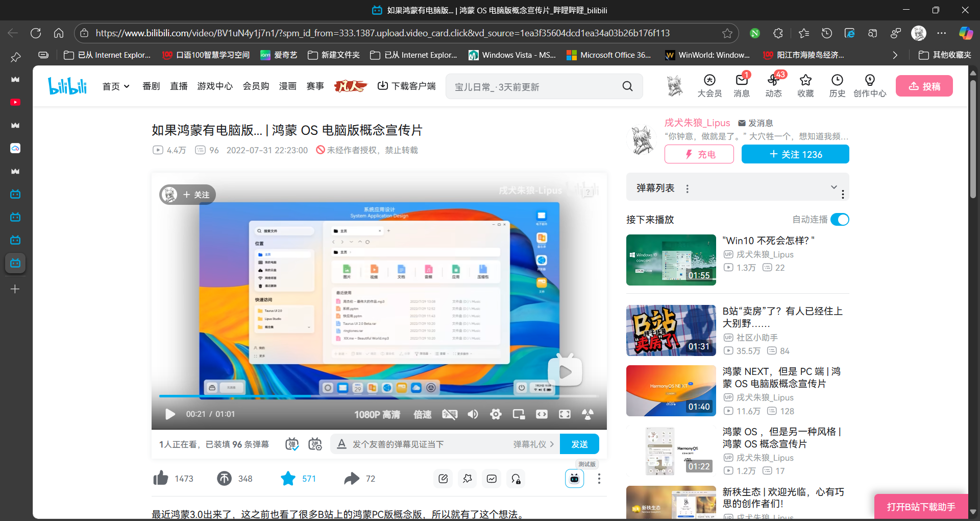Click the 投稿 upload button
This screenshot has height=521, width=980.
[x=924, y=86]
